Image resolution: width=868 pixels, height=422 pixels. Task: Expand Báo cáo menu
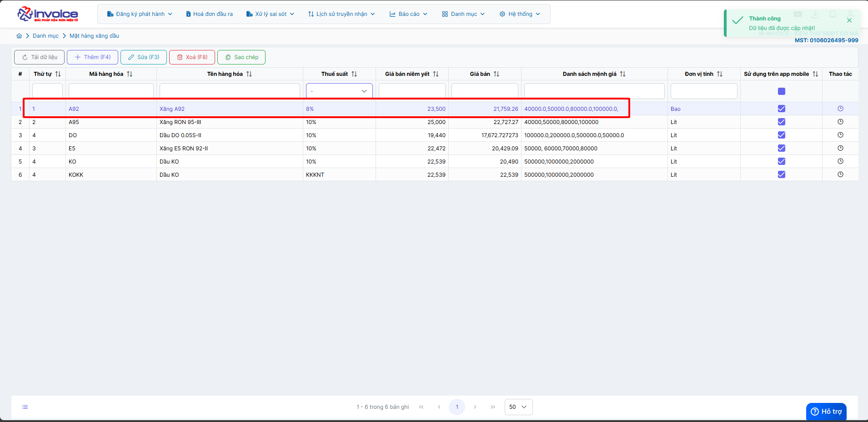(408, 14)
